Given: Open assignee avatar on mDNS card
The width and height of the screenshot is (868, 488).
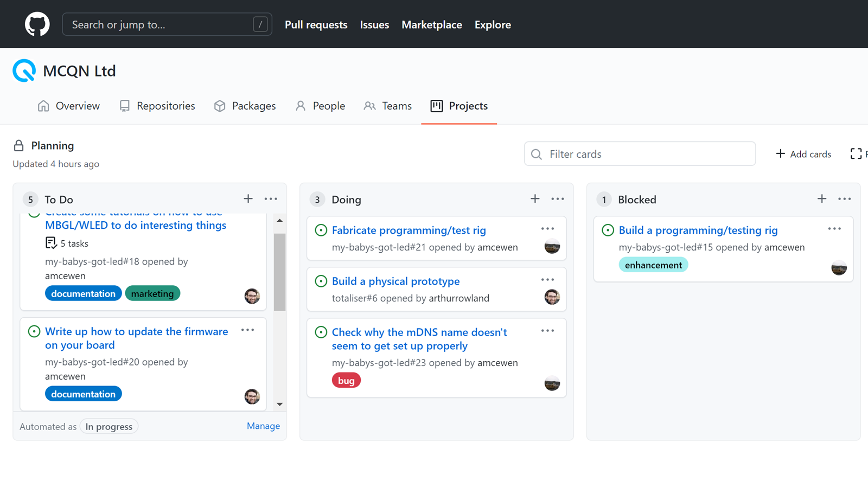Looking at the screenshot, I should (x=552, y=383).
